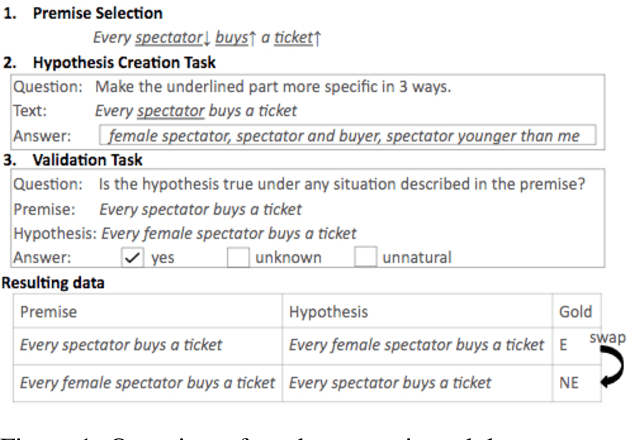This screenshot has height=440, width=628.
Task: Check the "unknown" answer checkbox
Action: point(238,258)
